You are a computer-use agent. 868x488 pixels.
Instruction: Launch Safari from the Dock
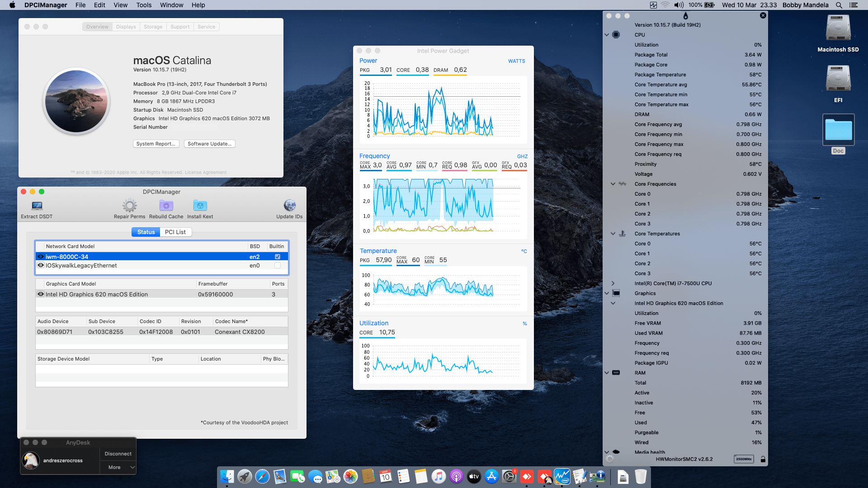(262, 476)
